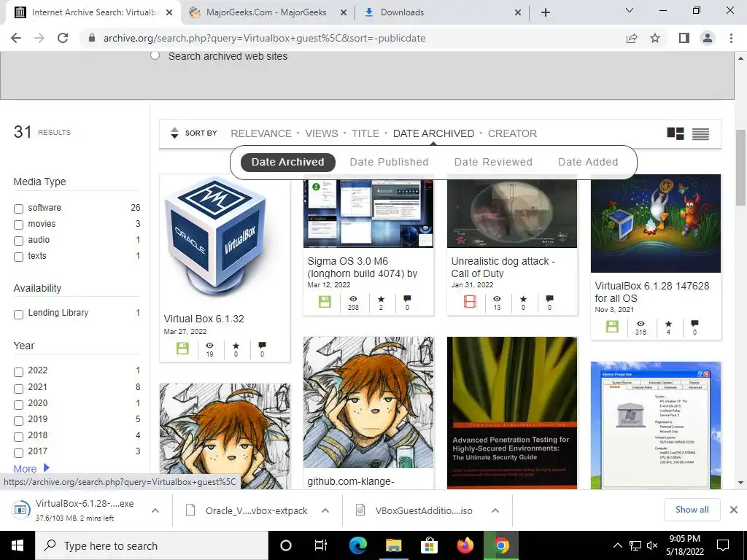Click reviews bubble on VirtualBox 6.1.28 147628 card
The width and height of the screenshot is (747, 560).
pyautogui.click(x=694, y=323)
